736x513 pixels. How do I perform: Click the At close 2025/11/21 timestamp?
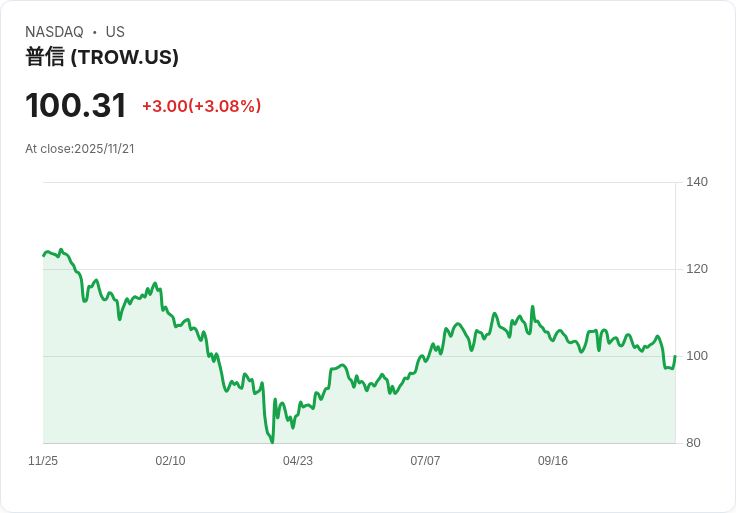pyautogui.click(x=80, y=149)
